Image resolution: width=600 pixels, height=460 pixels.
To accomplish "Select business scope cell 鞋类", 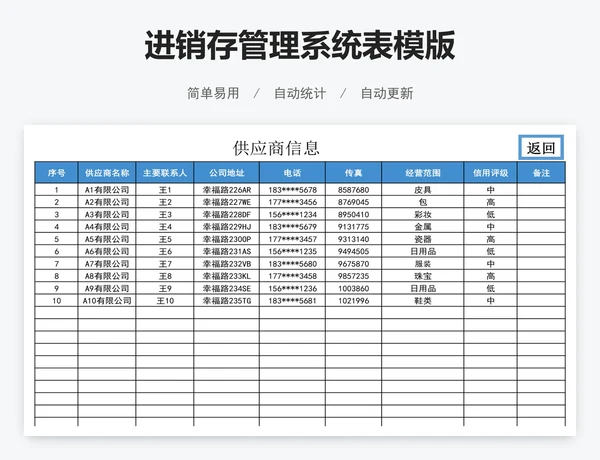I will point(423,301).
